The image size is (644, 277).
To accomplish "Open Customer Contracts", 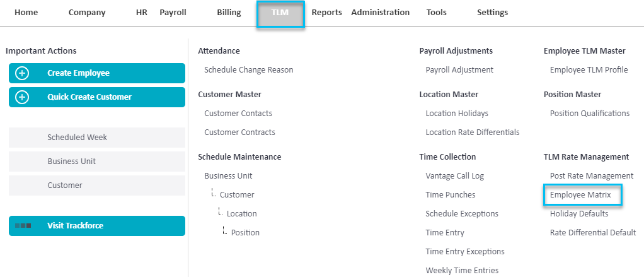I will [240, 133].
